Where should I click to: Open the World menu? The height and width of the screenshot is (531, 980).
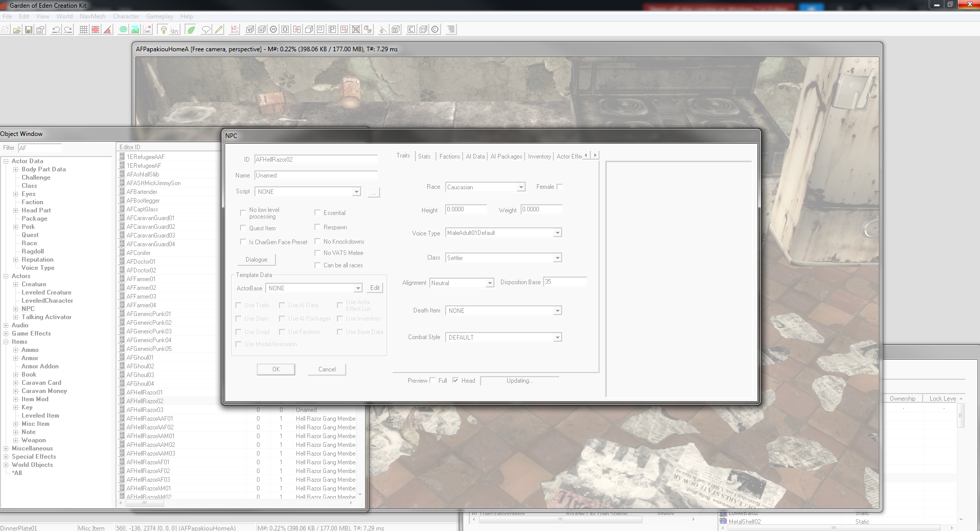click(x=65, y=16)
